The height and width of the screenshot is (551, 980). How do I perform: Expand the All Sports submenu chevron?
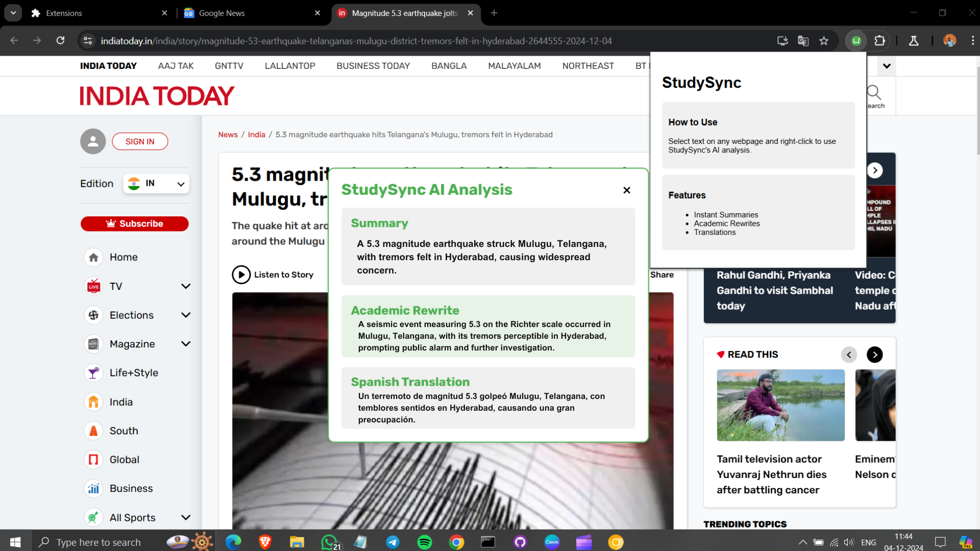coord(186,517)
